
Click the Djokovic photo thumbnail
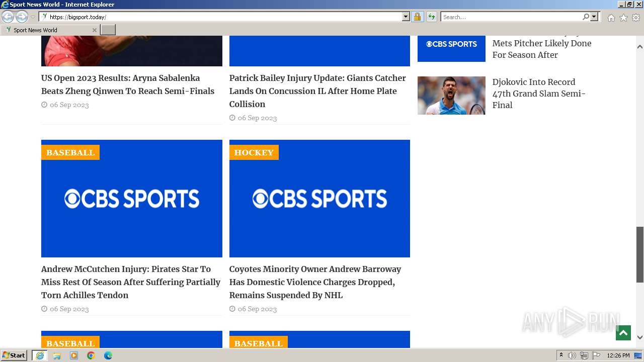click(x=451, y=96)
